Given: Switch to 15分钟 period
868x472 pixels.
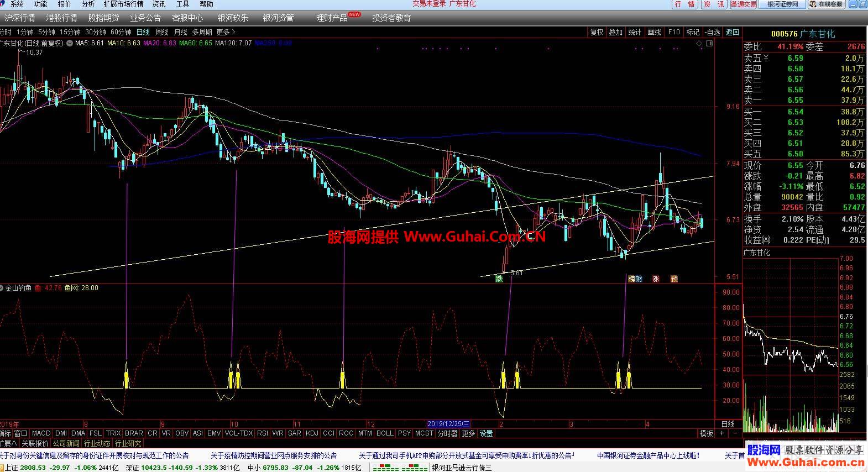Looking at the screenshot, I should (x=70, y=32).
